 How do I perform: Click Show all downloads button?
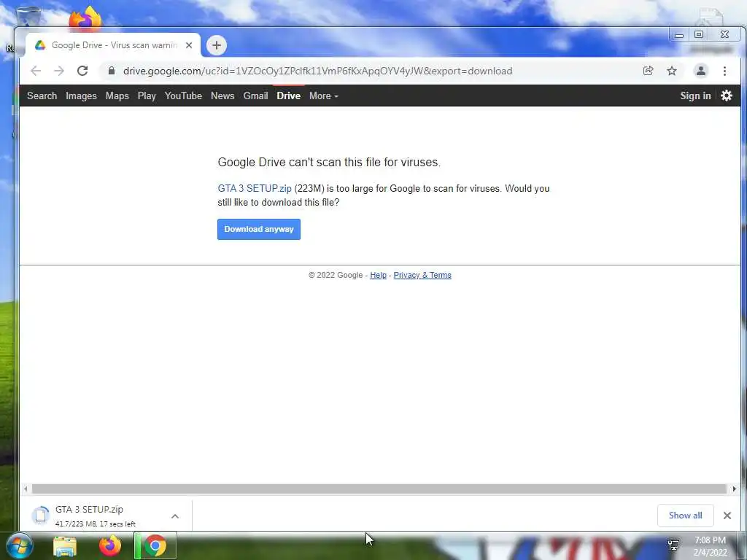click(x=685, y=516)
